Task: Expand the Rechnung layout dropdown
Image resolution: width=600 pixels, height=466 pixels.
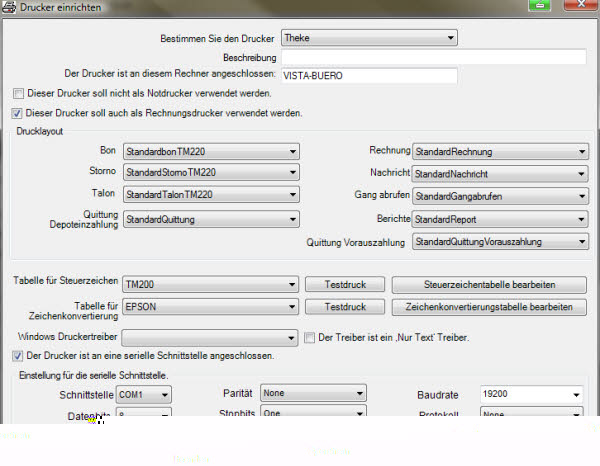Action: click(x=500, y=151)
